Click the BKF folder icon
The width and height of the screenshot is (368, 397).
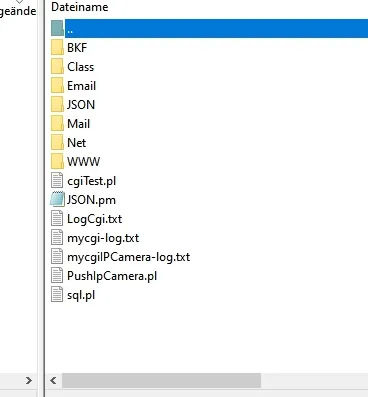(57, 47)
